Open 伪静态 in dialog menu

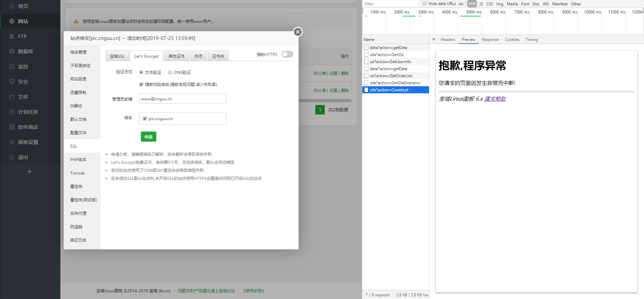[82, 106]
